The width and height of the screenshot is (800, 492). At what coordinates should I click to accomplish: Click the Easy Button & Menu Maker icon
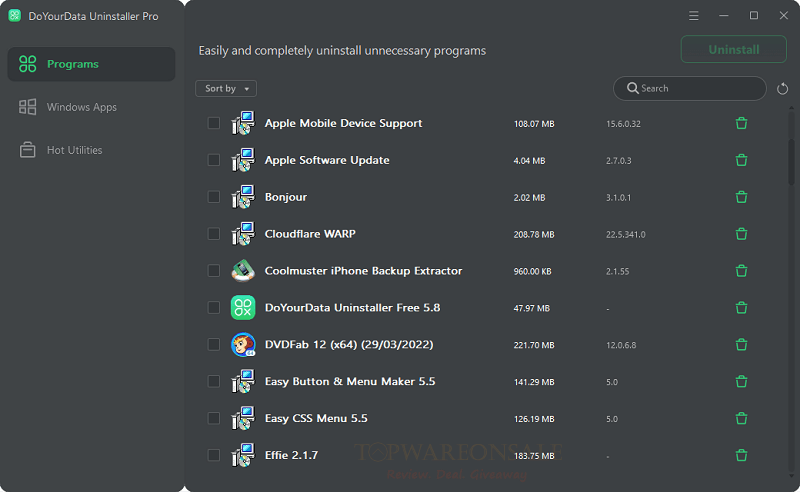tap(243, 381)
